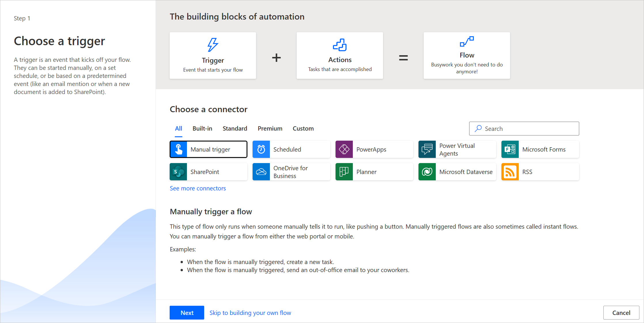Screen dimensions: 644x323
Task: Switch to the Premium connectors tab
Action: tap(270, 128)
